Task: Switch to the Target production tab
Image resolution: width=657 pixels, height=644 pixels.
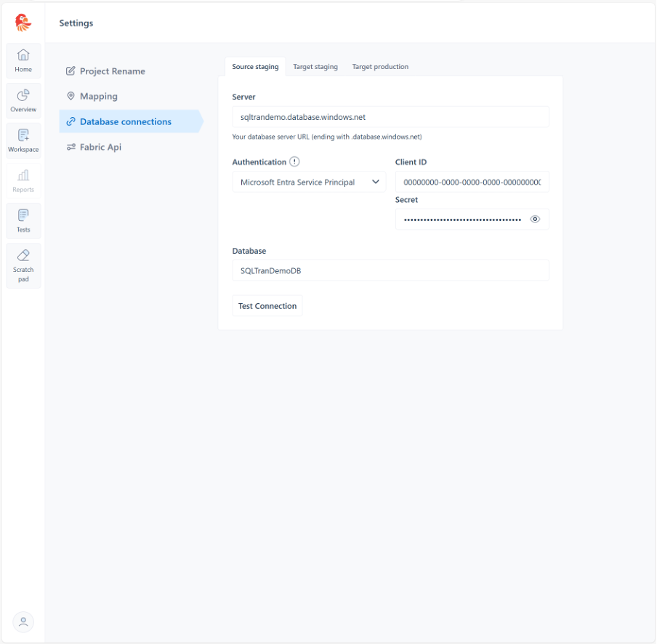Action: click(380, 67)
